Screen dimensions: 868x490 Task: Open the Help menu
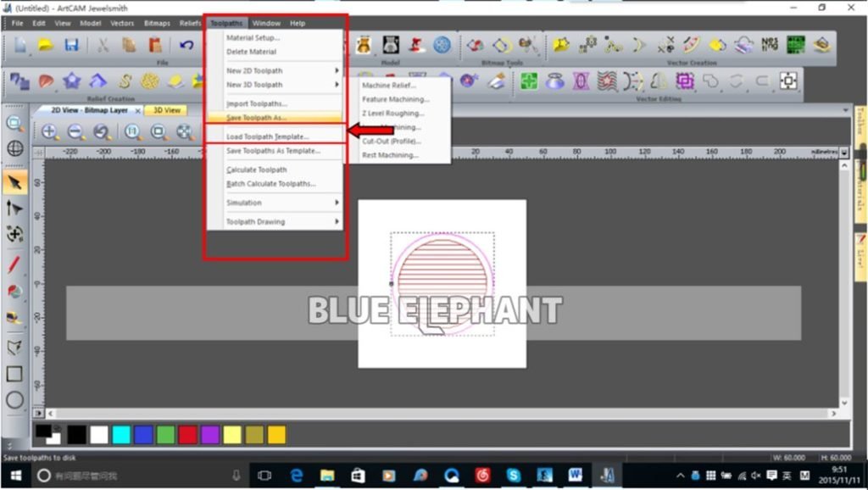coord(298,23)
